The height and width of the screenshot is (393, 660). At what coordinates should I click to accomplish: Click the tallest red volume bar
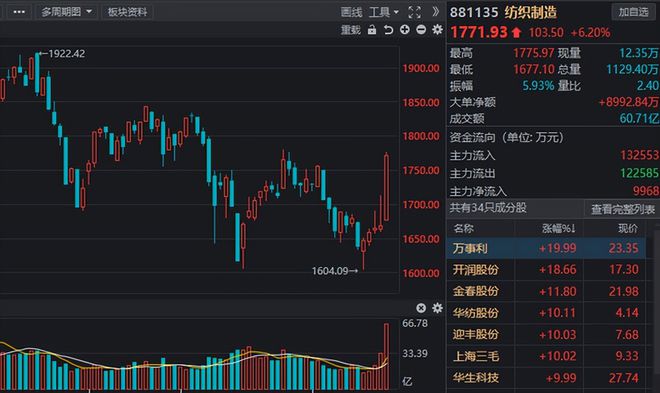(x=386, y=356)
